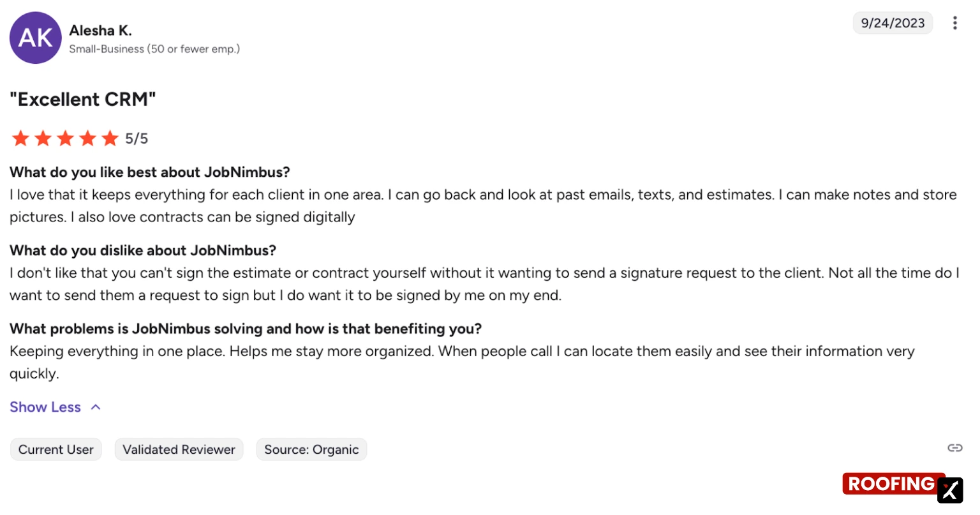This screenshot has height=515, width=980.
Task: Open reviewer profile Alesha K.
Action: [101, 30]
